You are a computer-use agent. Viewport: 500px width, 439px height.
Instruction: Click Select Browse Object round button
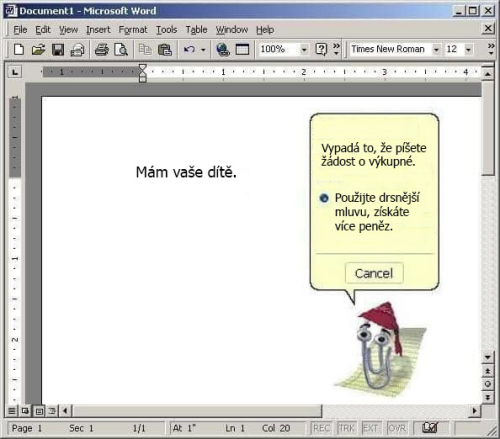coord(488,384)
